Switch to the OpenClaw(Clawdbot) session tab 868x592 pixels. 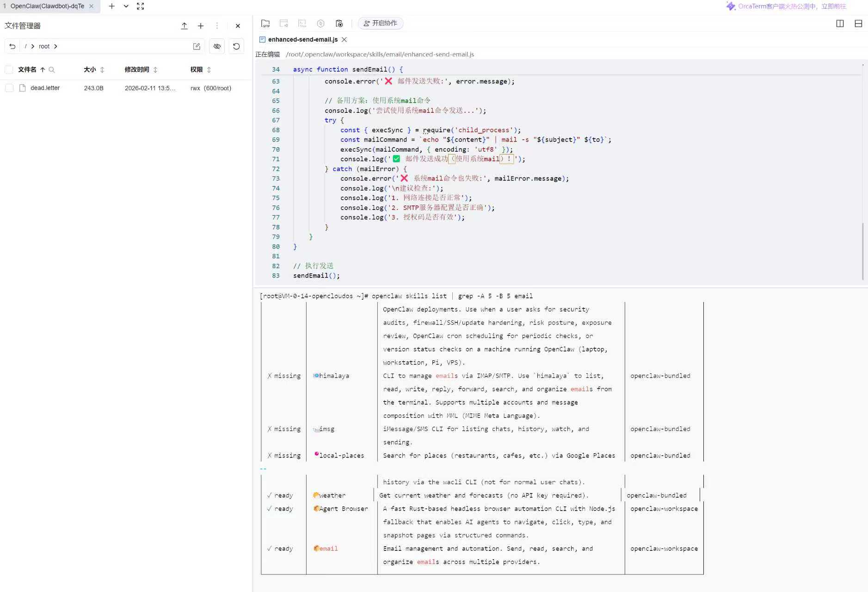coord(46,6)
